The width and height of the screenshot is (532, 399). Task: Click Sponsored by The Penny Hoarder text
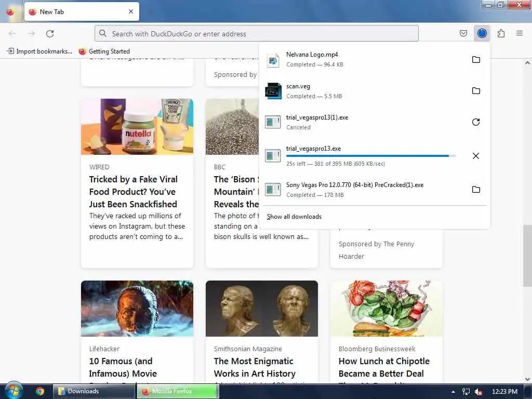[x=376, y=250]
